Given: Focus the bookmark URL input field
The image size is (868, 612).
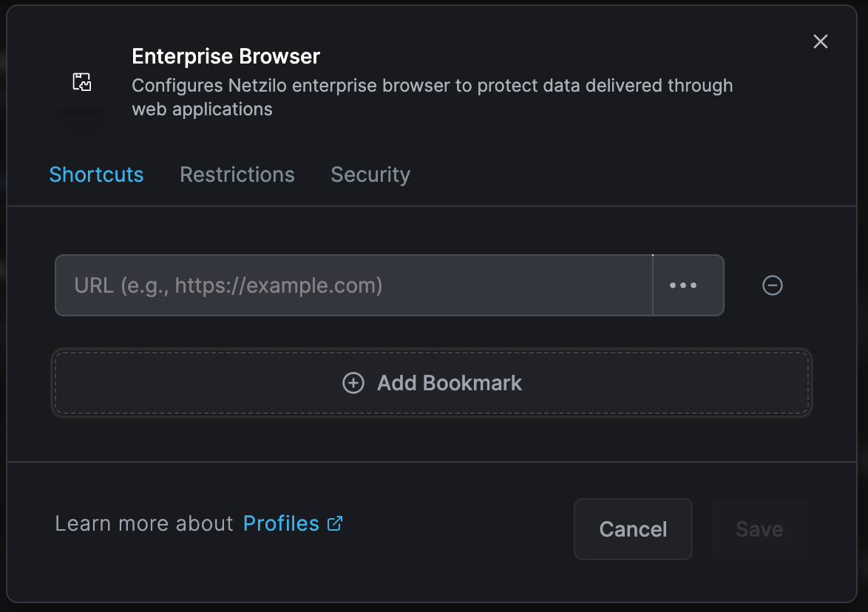Looking at the screenshot, I should point(353,285).
